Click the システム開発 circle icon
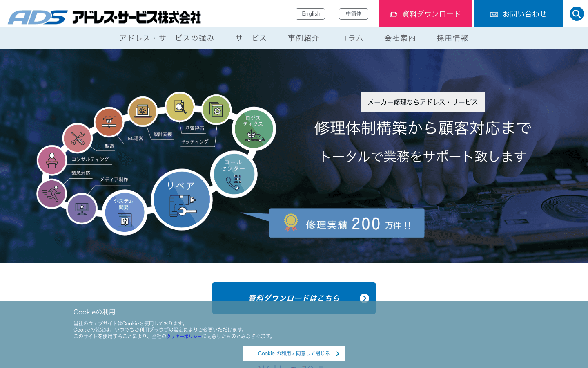This screenshot has width=588, height=368. pos(125,213)
